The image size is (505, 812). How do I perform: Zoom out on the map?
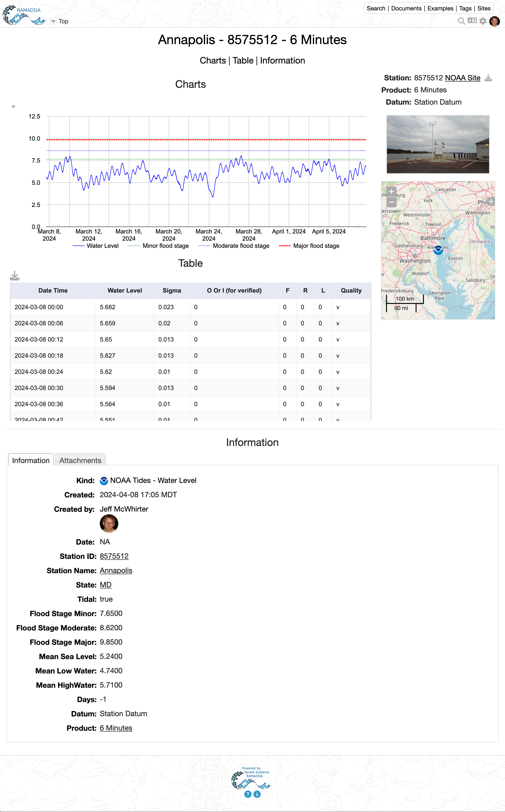tap(391, 202)
